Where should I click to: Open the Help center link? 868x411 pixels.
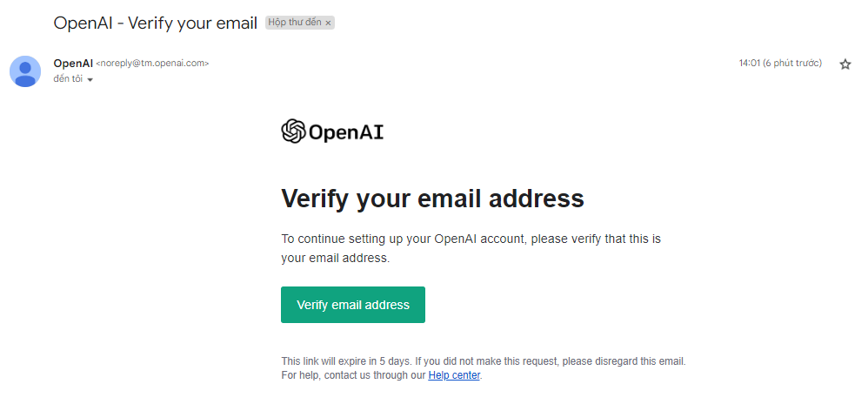[453, 375]
